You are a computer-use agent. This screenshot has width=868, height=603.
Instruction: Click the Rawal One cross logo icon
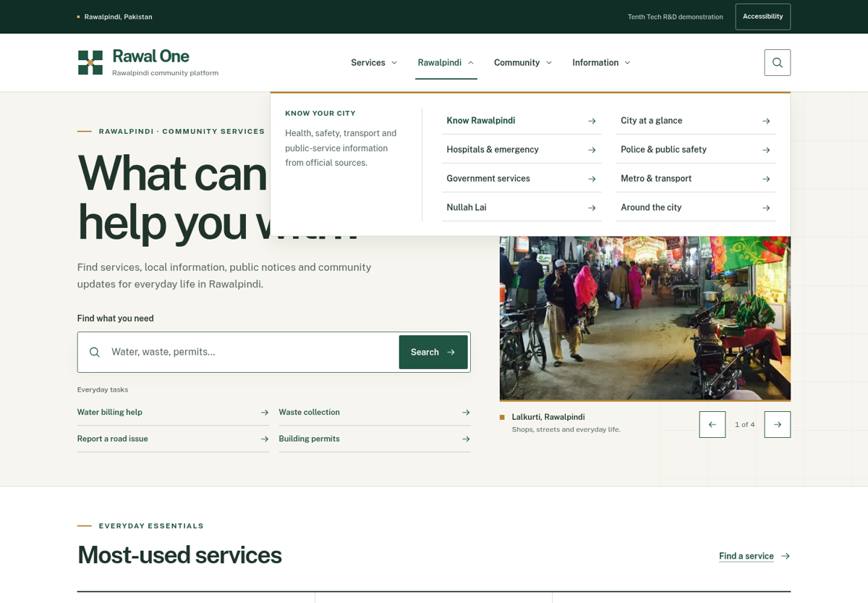click(90, 62)
